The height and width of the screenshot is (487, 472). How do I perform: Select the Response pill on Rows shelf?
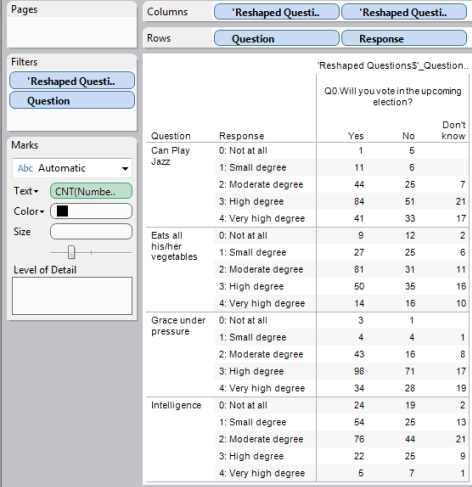point(404,39)
